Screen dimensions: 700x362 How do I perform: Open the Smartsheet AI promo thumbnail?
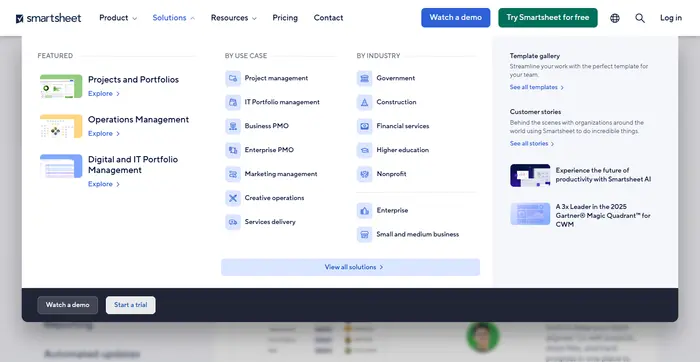click(530, 175)
